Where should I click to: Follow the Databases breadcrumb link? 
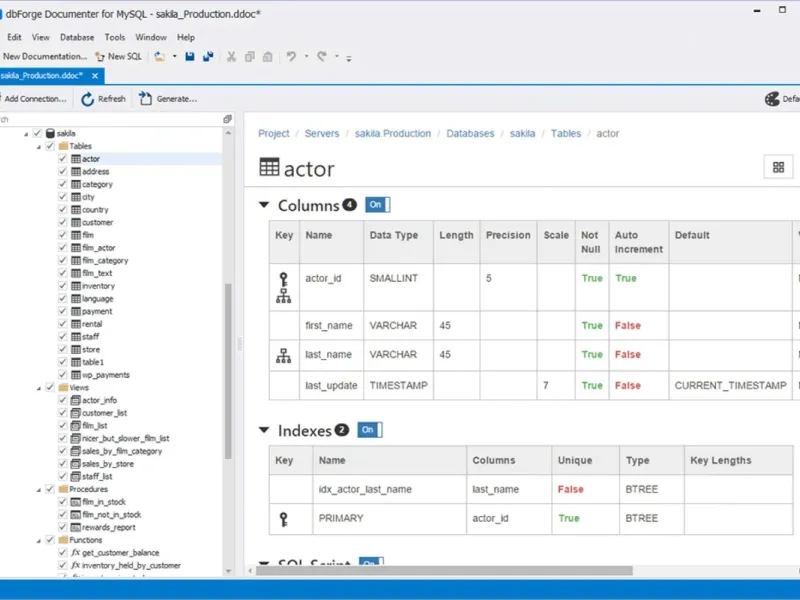coord(470,133)
